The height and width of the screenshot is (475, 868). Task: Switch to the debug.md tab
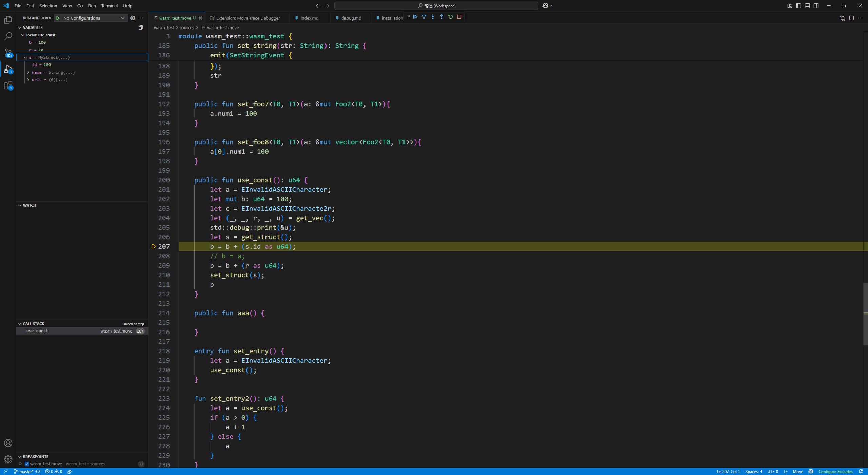(x=351, y=18)
